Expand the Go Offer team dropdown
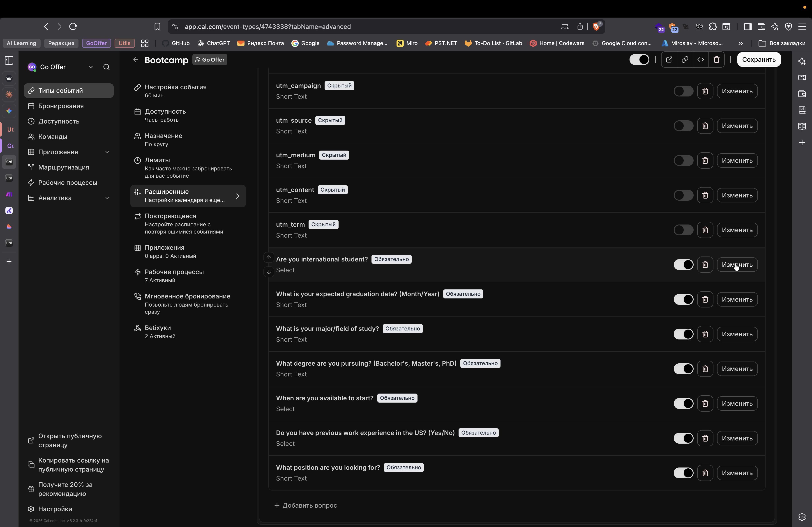Image resolution: width=812 pixels, height=527 pixels. tap(90, 67)
